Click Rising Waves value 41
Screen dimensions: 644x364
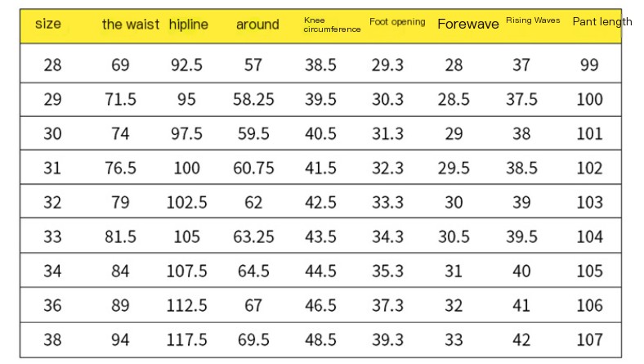click(521, 306)
